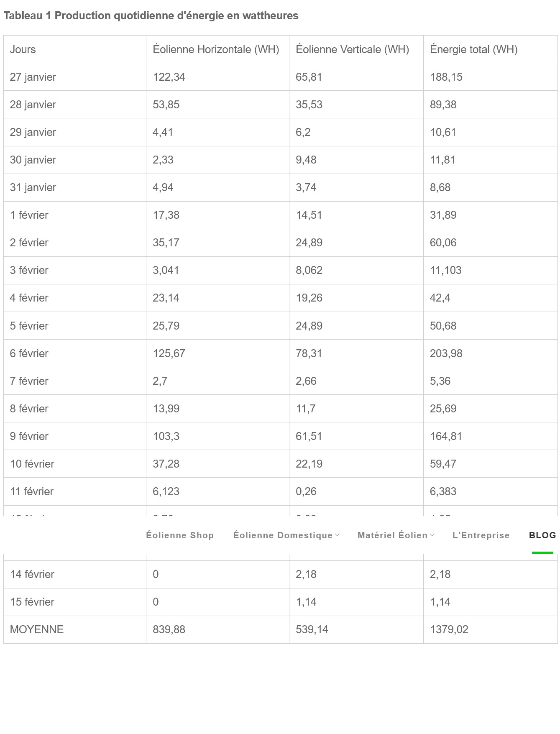Select the Éolienne Horizontale (WH) header cell
The height and width of the screenshot is (734, 560).
217,49
